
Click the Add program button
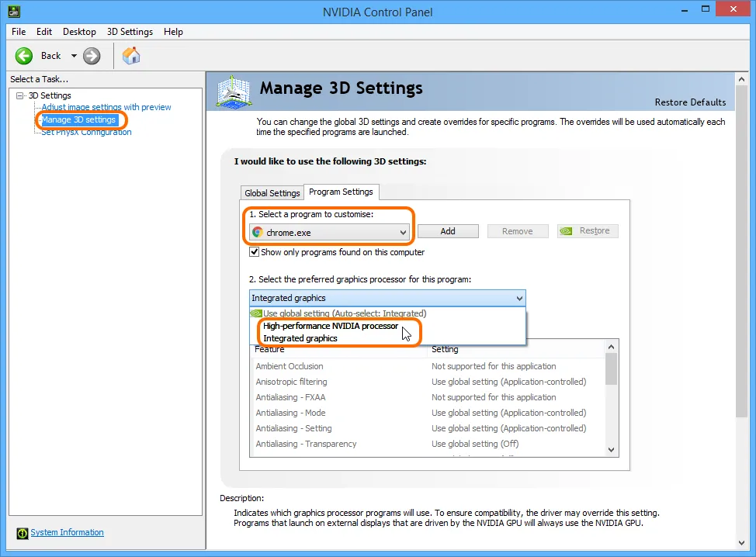click(x=448, y=231)
